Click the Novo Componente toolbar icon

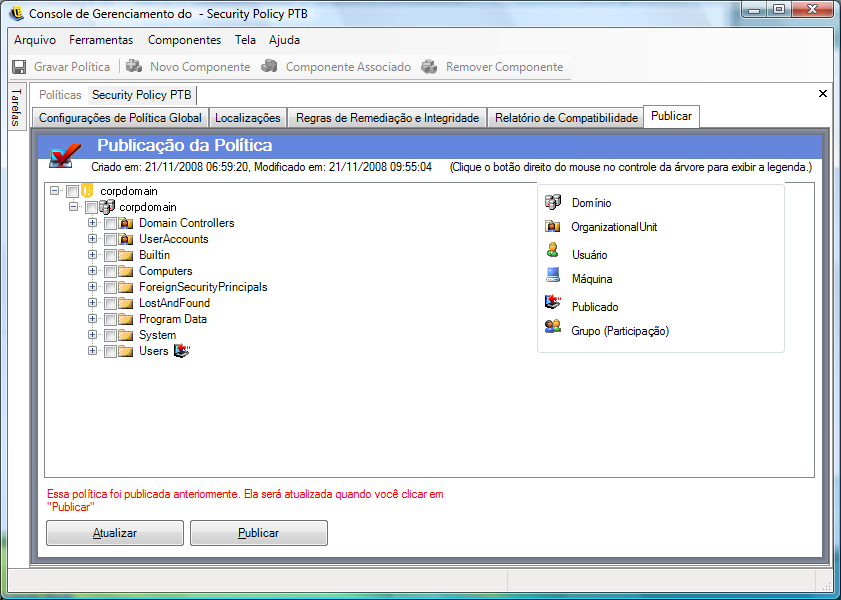coord(134,66)
